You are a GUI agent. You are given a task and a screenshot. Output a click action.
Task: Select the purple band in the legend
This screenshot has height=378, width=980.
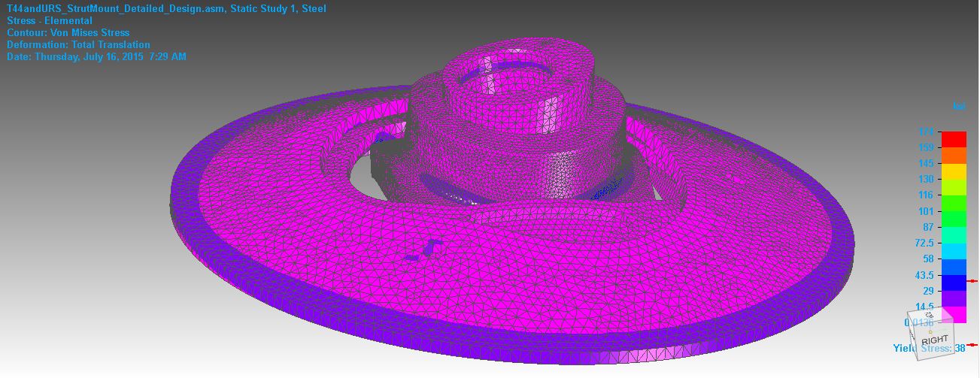(x=954, y=298)
